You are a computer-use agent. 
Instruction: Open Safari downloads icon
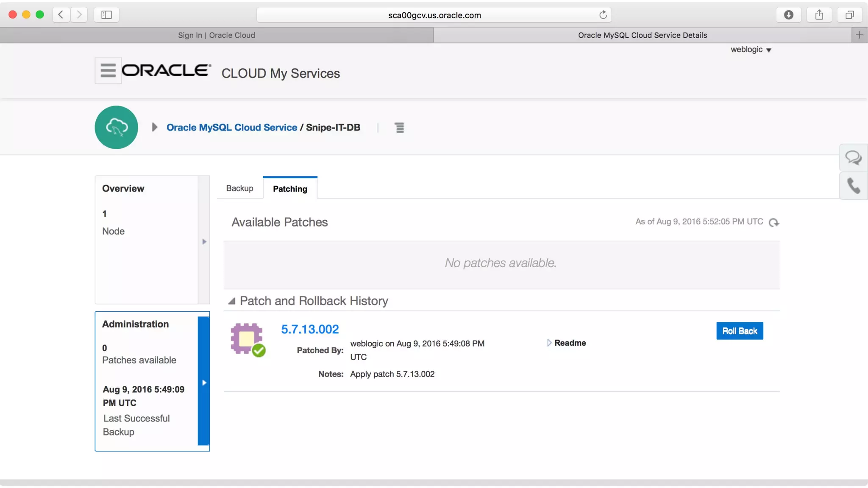(x=788, y=15)
